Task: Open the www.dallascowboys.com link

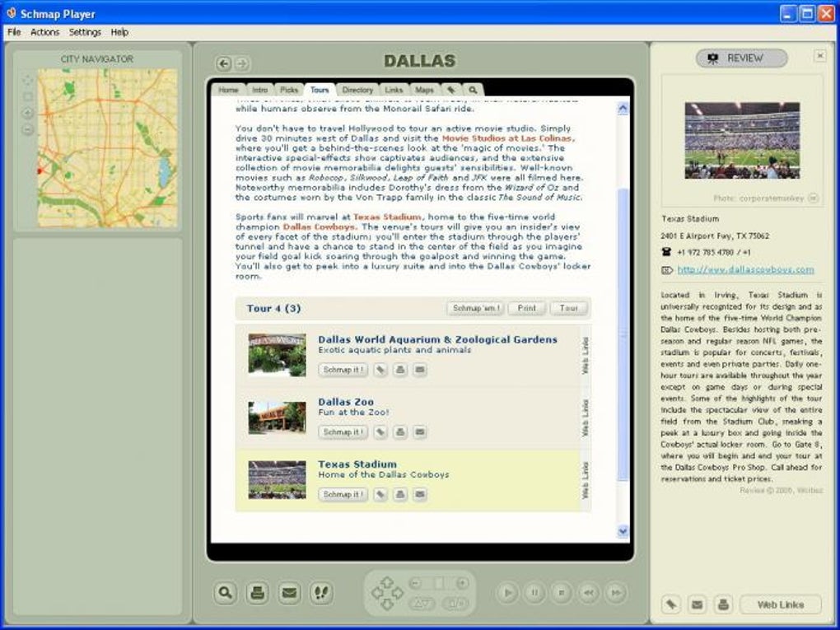Action: coord(746,269)
